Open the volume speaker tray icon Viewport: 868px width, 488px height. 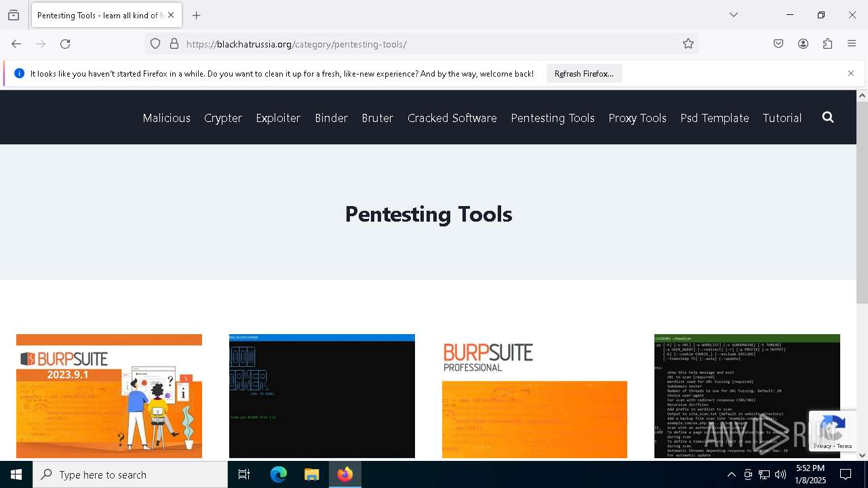pos(781,475)
